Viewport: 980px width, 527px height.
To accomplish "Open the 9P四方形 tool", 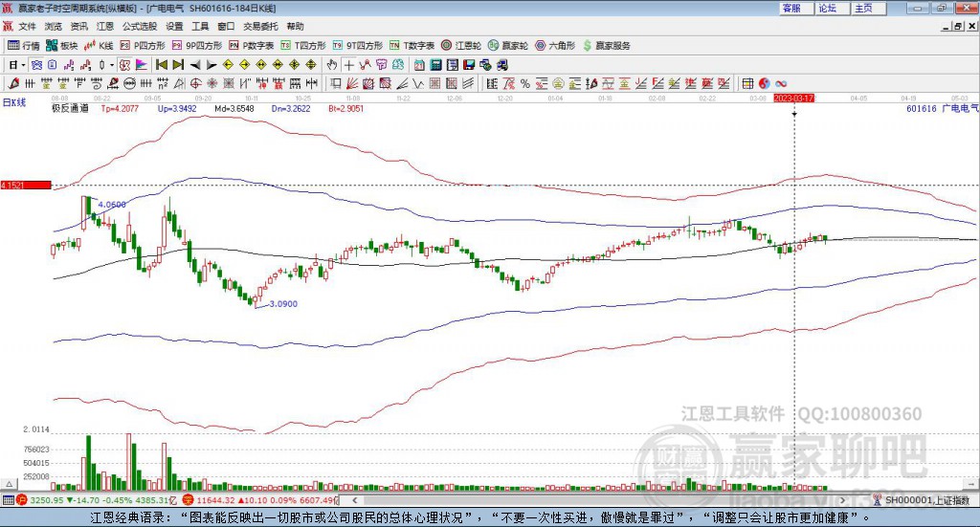I will [x=197, y=46].
